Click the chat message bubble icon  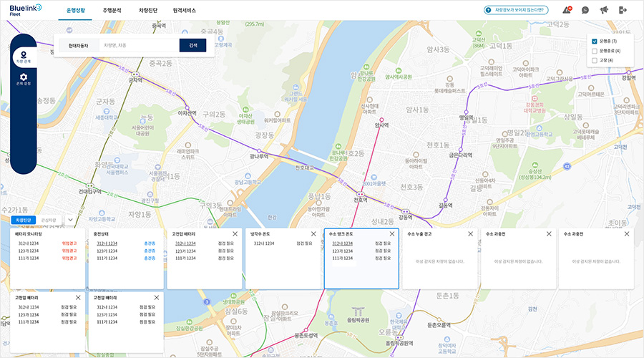[585, 10]
